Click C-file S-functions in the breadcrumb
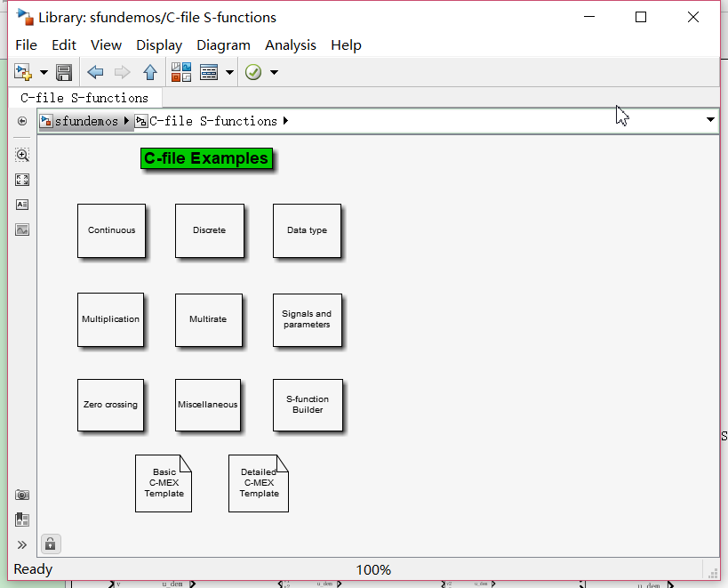This screenshot has width=728, height=588. (x=213, y=121)
